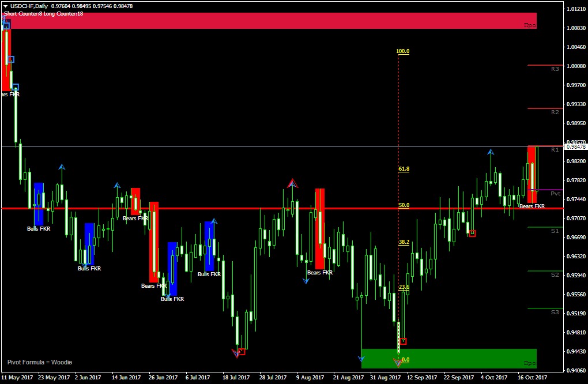
Task: Click the Bears FKR label beside the Pvt line
Action: coord(532,206)
